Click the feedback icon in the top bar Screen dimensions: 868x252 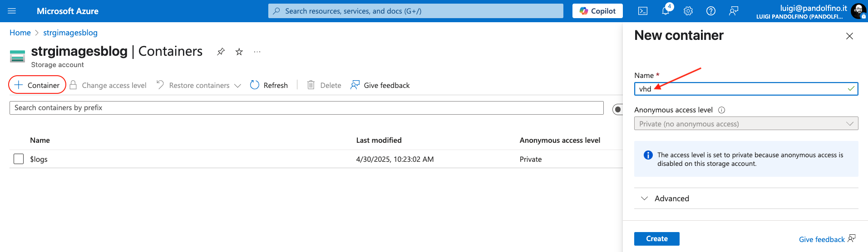coord(734,11)
